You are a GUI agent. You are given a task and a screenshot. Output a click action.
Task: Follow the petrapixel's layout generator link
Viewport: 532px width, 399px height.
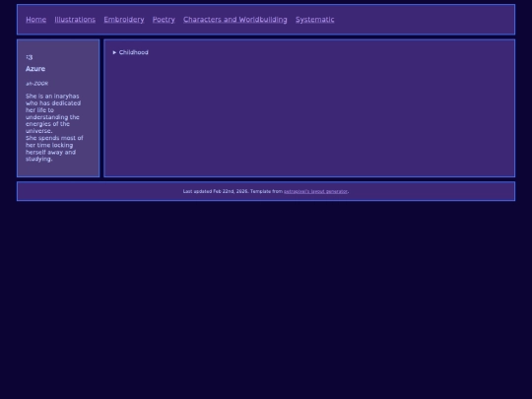click(x=315, y=191)
